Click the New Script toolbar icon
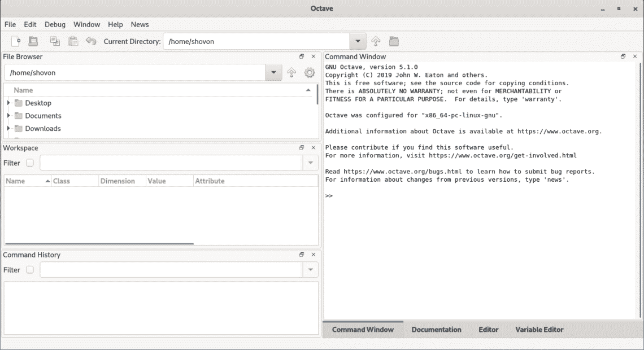Viewport: 644px width, 350px height. [x=16, y=41]
